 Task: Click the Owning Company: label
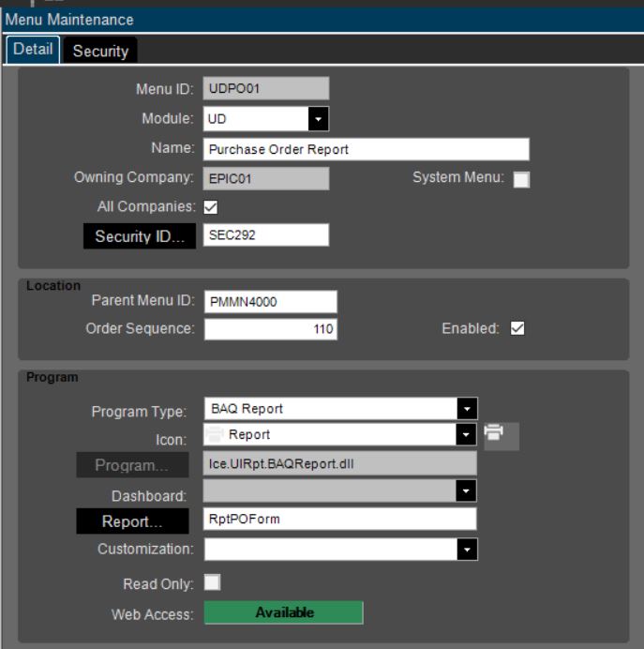point(134,177)
